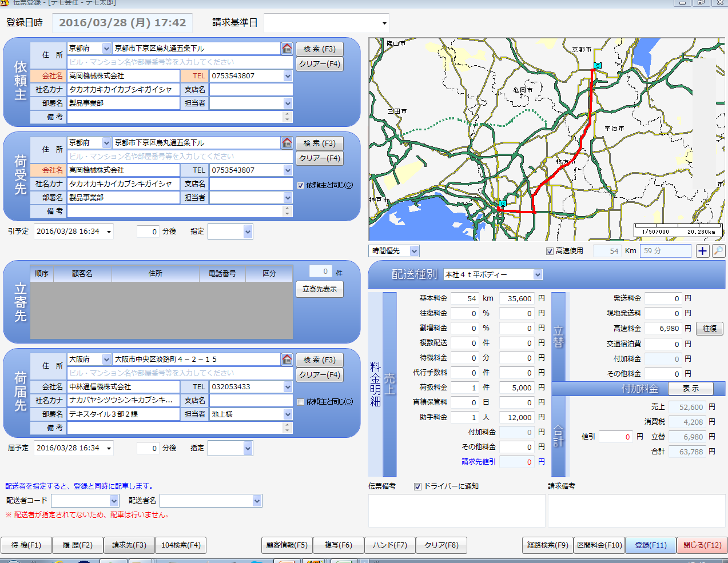The width and height of the screenshot is (728, 563).
Task: Click the 基本料金 distance field showing 54
Action: click(465, 299)
